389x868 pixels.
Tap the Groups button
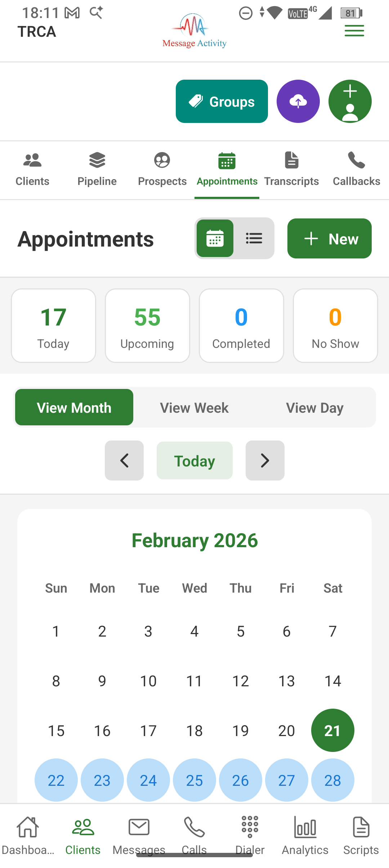pyautogui.click(x=222, y=101)
